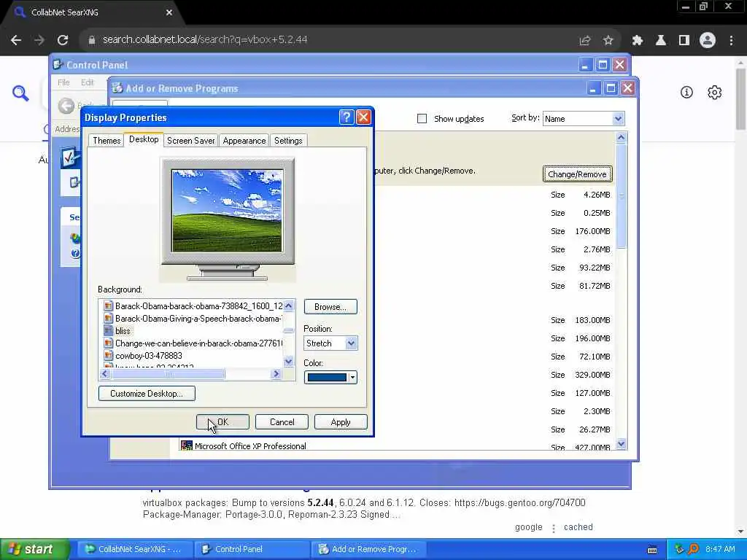The height and width of the screenshot is (560, 747).
Task: Open the Color picker dropdown arrow
Action: click(352, 378)
